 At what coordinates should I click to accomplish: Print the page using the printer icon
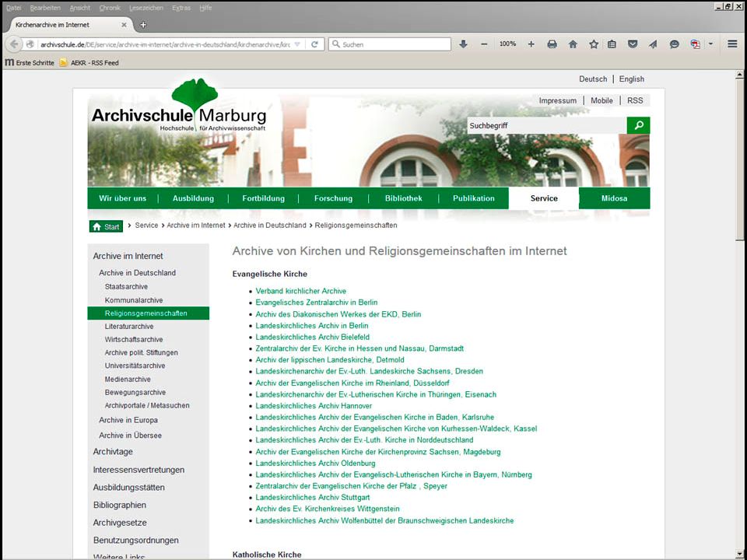tap(552, 44)
